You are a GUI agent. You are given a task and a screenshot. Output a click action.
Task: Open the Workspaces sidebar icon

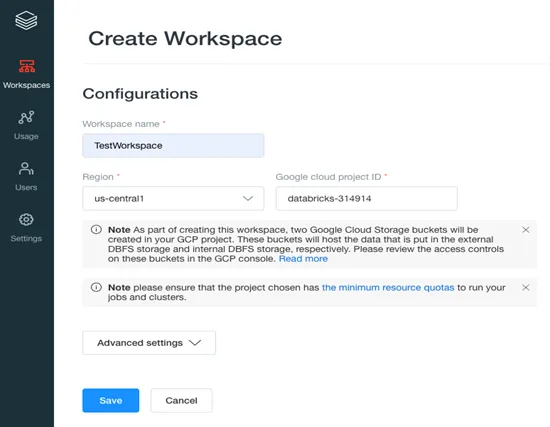point(27,66)
